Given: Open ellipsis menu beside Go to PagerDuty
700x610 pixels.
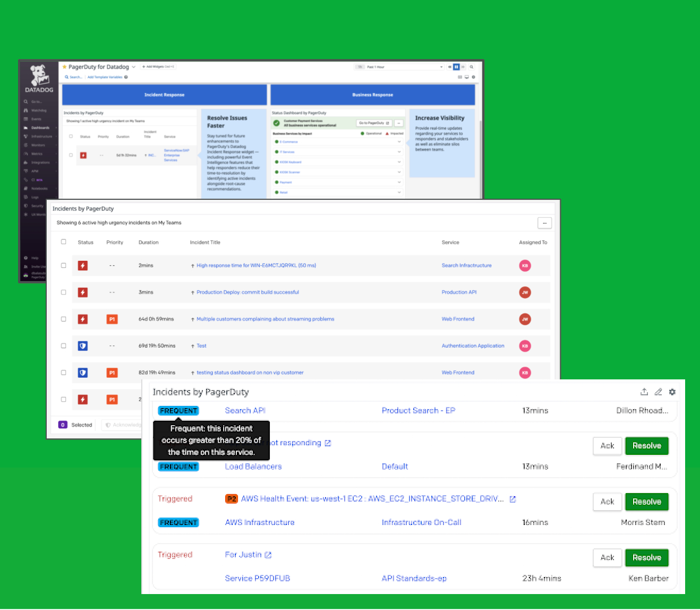Looking at the screenshot, I should (399, 123).
